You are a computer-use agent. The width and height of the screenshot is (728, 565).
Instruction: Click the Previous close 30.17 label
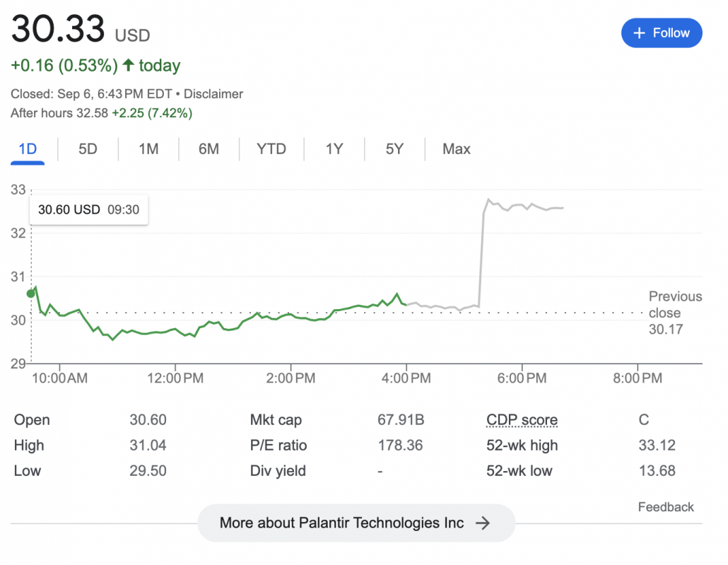(x=675, y=313)
